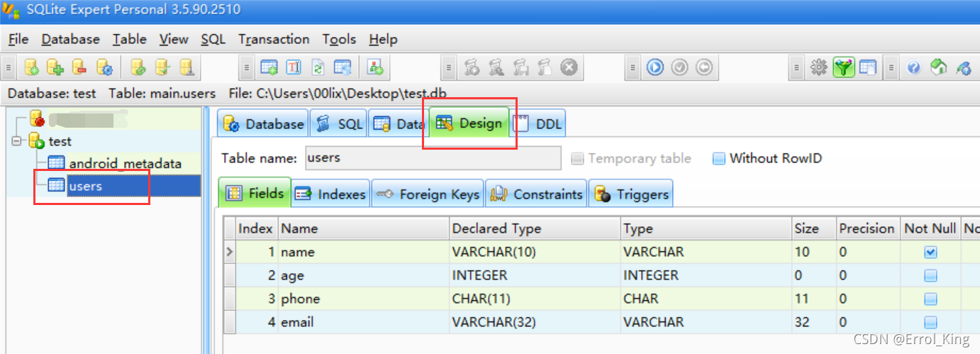The width and height of the screenshot is (980, 354).
Task: Open the File menu
Action: (18, 39)
